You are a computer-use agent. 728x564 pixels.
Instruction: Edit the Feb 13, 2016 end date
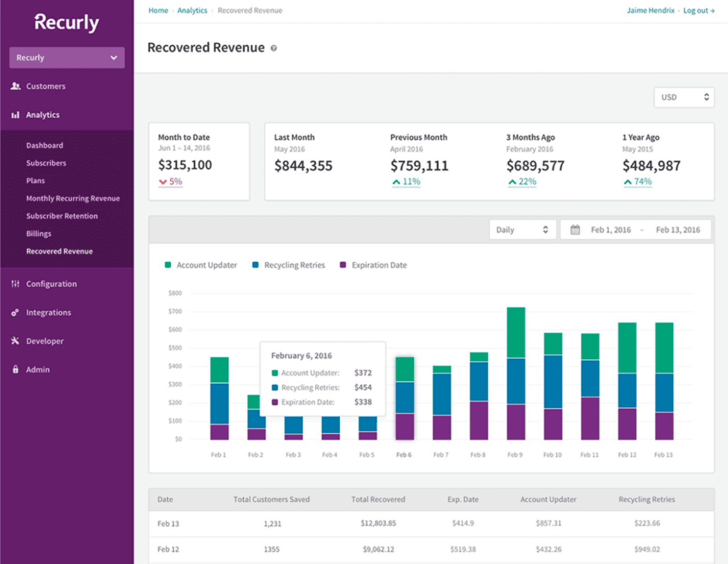pos(678,230)
